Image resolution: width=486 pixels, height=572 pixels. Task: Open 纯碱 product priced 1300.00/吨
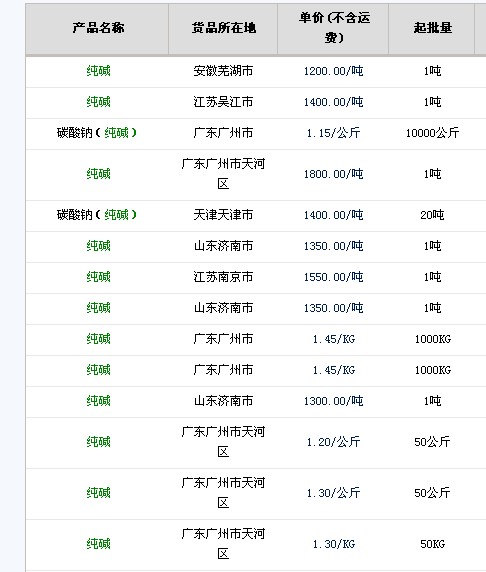(x=98, y=401)
